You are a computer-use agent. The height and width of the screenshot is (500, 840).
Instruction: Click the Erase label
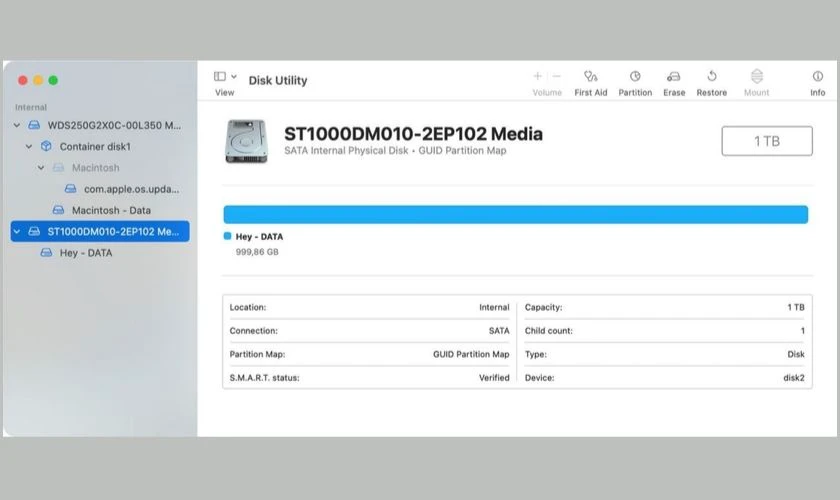(674, 93)
